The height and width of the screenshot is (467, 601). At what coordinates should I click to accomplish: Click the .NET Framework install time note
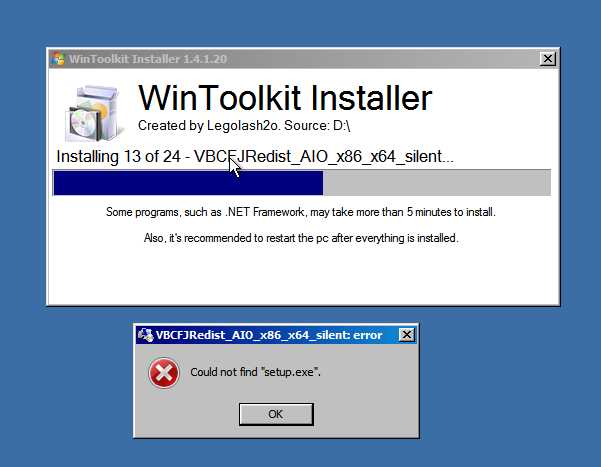click(300, 212)
